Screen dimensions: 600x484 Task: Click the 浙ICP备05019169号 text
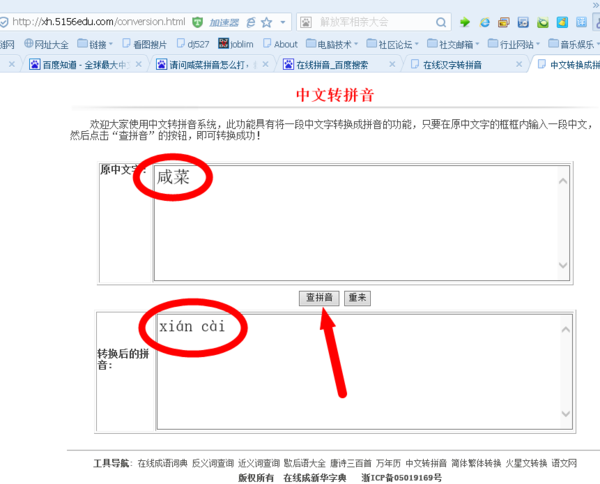401,477
